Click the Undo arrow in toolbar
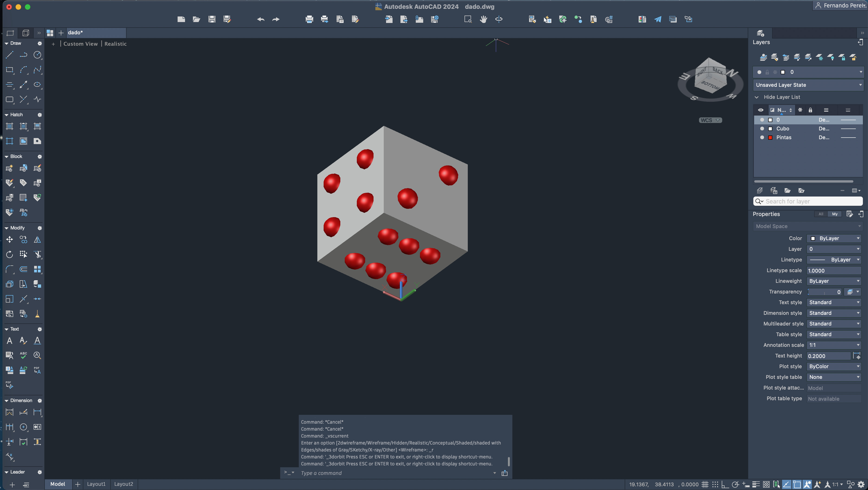This screenshot has height=490, width=868. (x=260, y=19)
